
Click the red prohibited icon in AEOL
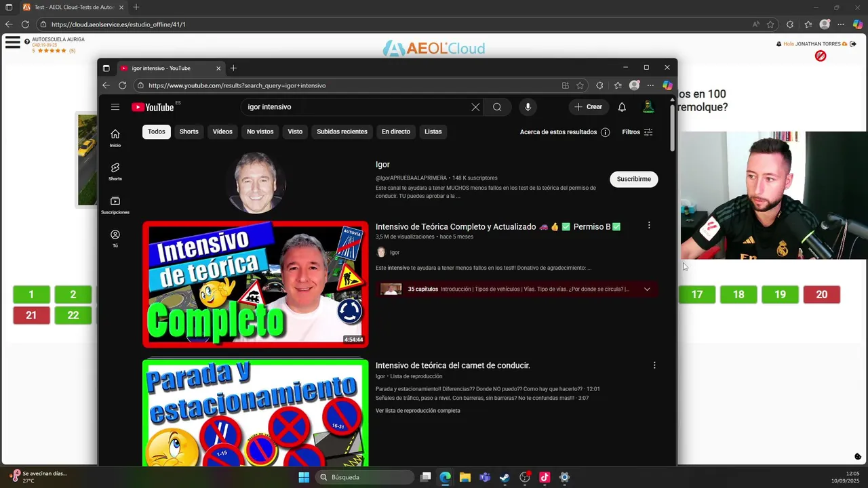[821, 56]
